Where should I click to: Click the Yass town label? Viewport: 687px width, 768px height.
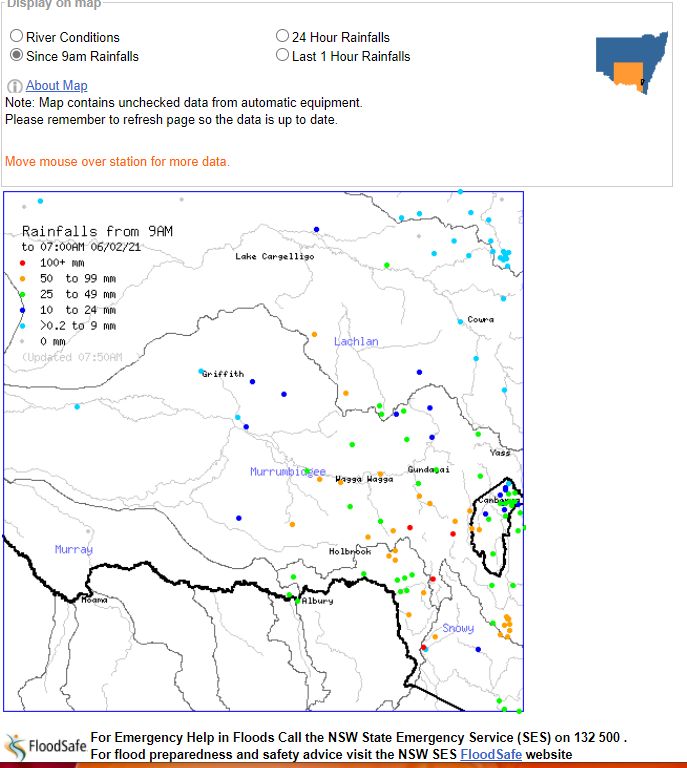(x=500, y=453)
